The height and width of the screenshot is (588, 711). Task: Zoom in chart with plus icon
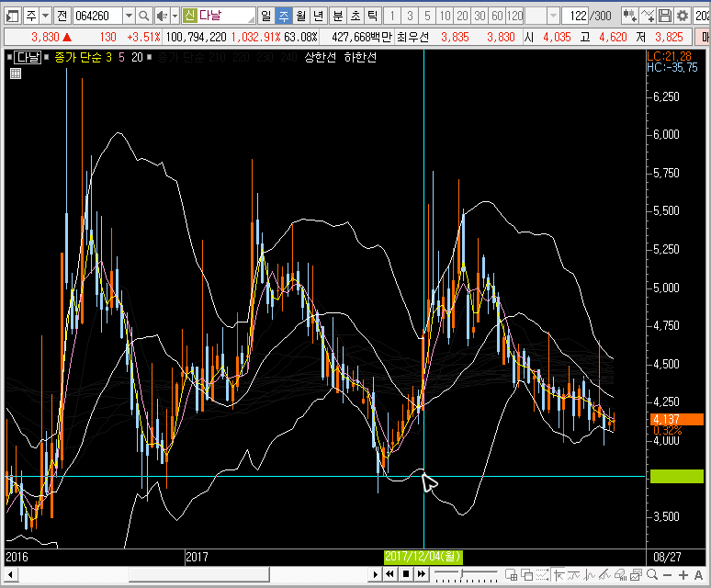683,575
